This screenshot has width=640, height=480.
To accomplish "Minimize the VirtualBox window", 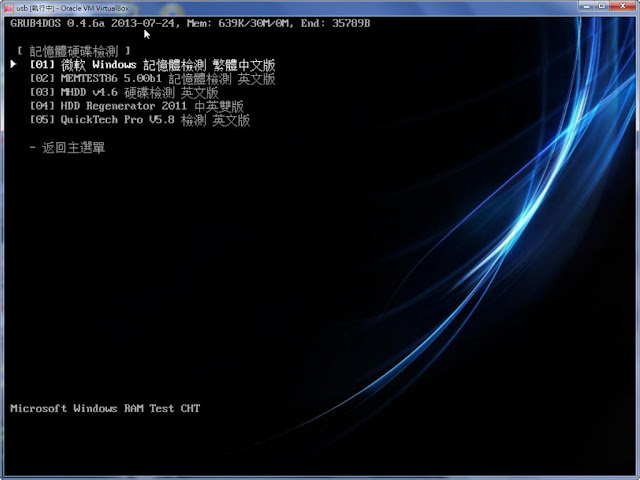I will click(x=586, y=6).
